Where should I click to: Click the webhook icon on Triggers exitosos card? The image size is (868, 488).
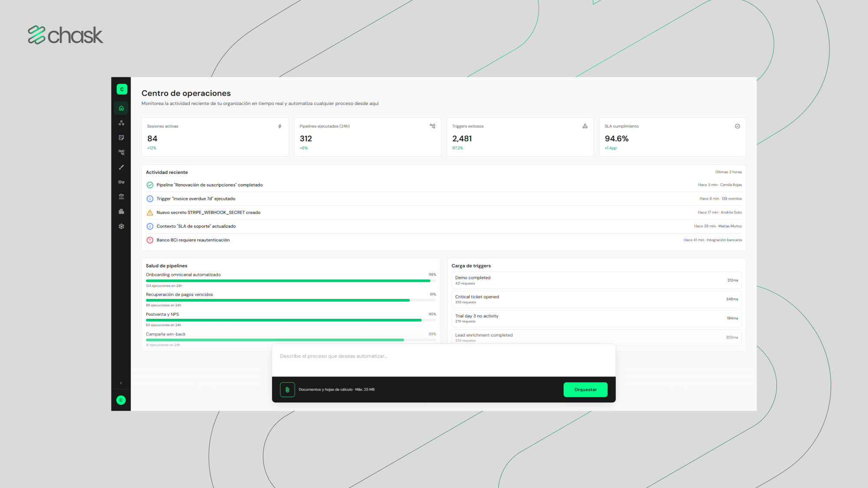coord(585,126)
